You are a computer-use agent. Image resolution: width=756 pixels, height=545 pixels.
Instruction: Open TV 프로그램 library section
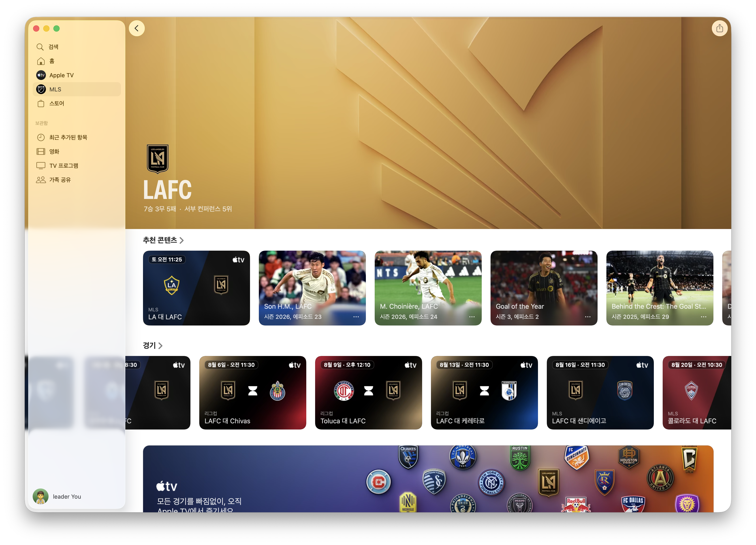tap(77, 165)
